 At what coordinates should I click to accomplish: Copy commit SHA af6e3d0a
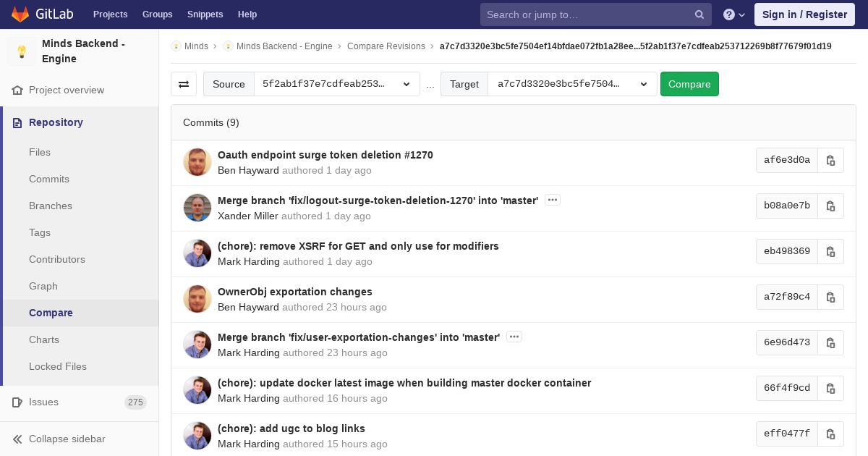point(830,160)
